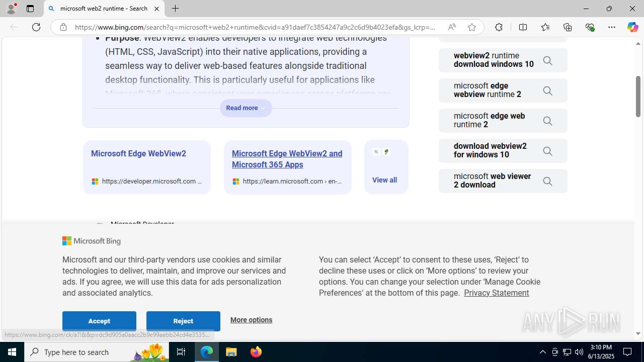Accept cookies in Bing banner
644x362 pixels.
99,321
